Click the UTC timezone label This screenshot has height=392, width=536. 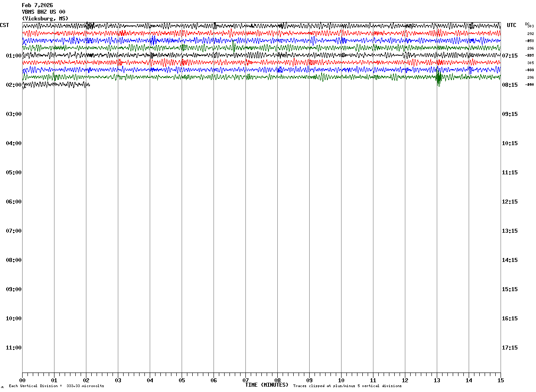[512, 25]
